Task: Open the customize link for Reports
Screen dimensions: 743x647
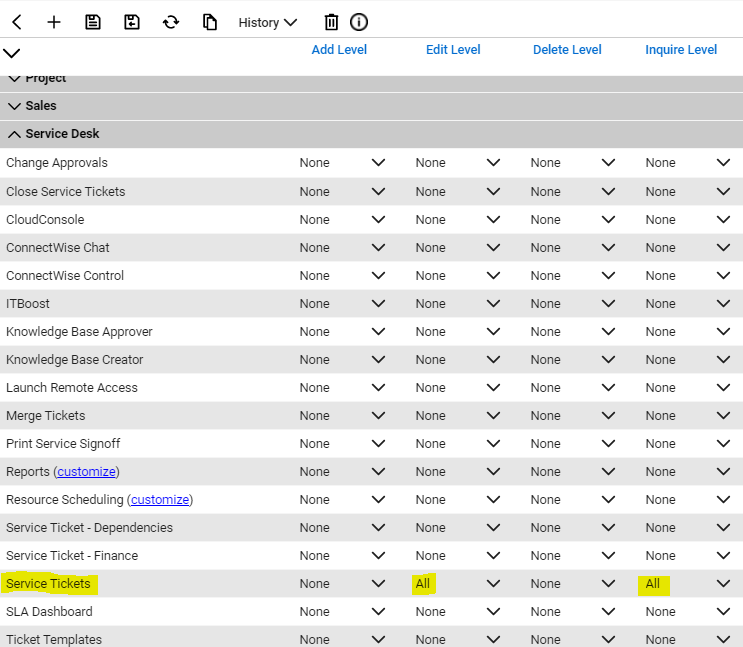Action: pos(87,472)
